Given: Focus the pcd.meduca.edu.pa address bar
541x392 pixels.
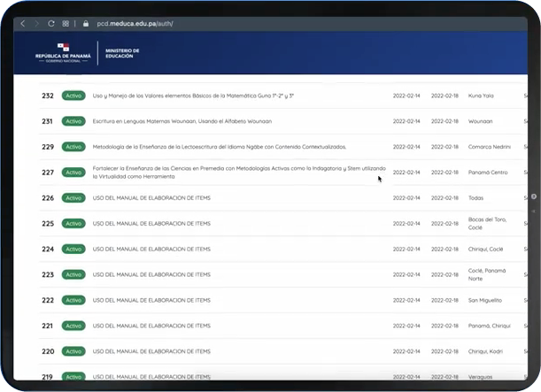Looking at the screenshot, I should click(x=135, y=24).
